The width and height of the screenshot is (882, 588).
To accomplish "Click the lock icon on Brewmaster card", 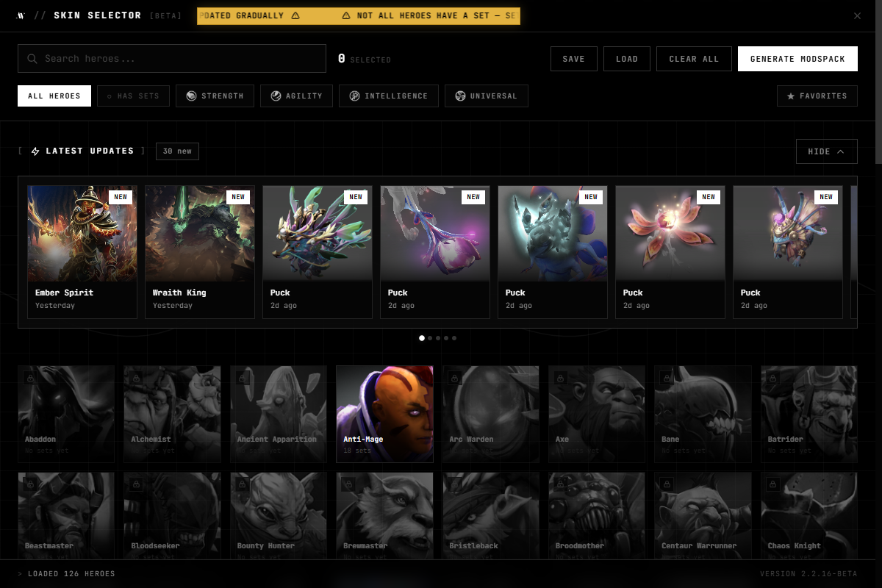I will (348, 484).
